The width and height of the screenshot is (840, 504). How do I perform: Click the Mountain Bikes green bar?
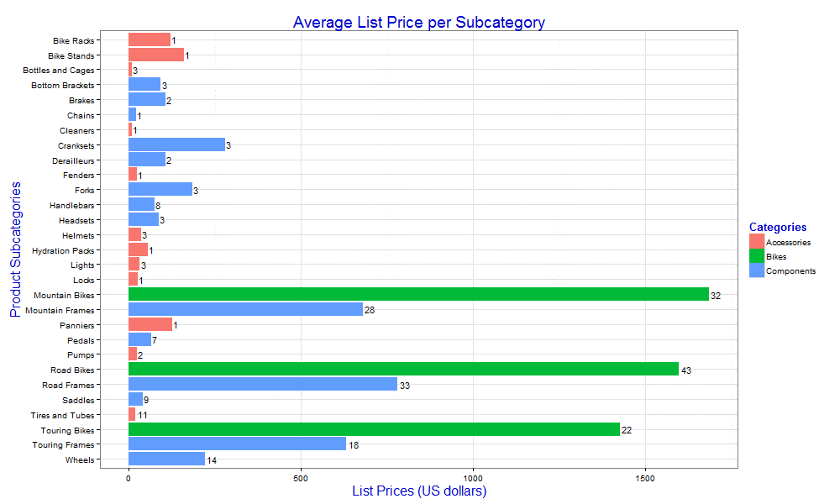pos(418,295)
